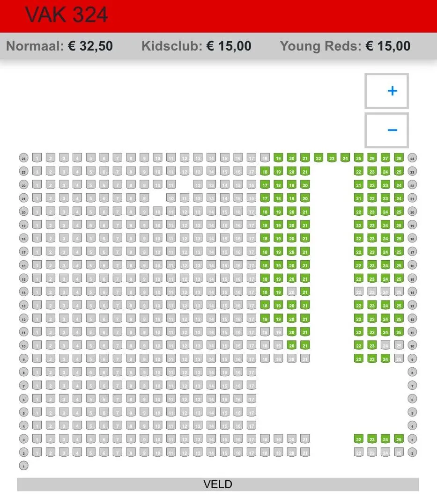Click row 1 marker on the left
Viewport: 437px width, 504px height.
23,466
